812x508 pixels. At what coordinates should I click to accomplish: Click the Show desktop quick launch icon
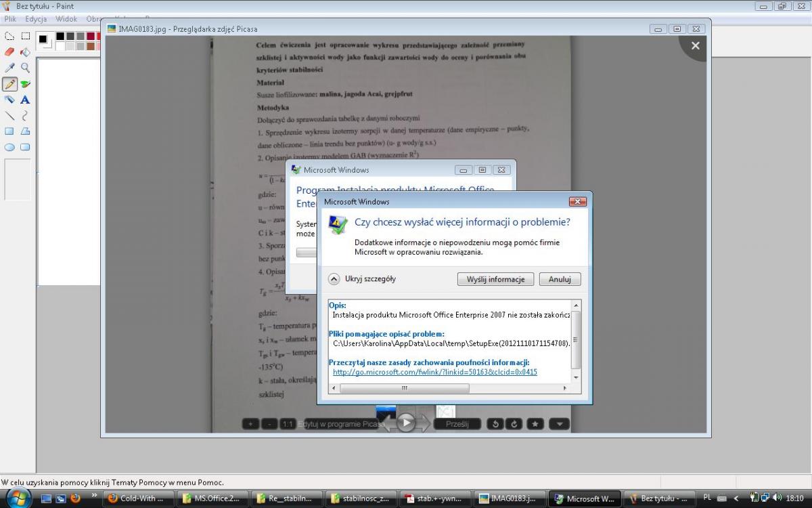coord(46,498)
